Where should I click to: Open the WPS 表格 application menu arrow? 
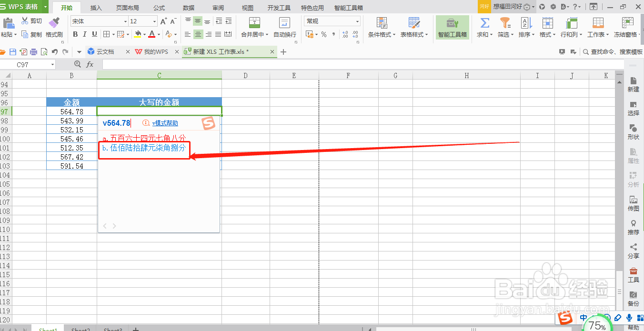(x=45, y=7)
